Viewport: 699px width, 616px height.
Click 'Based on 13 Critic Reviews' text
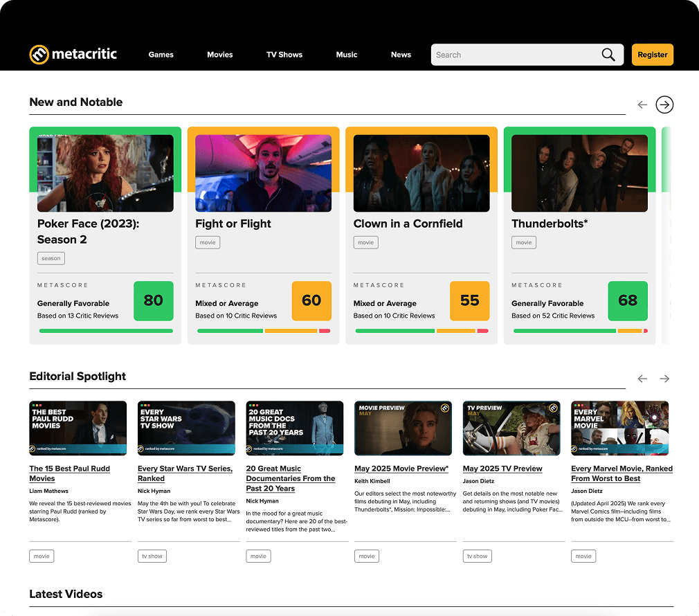click(78, 316)
